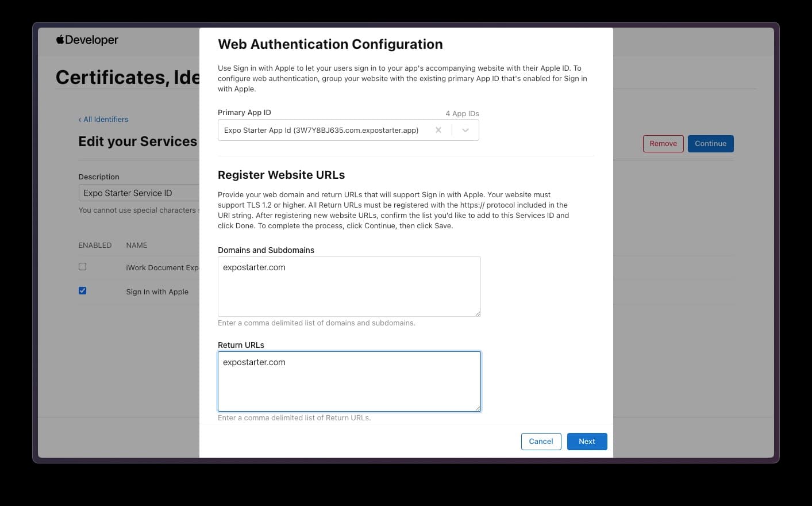Click the '4 App IDs' label

(x=462, y=114)
